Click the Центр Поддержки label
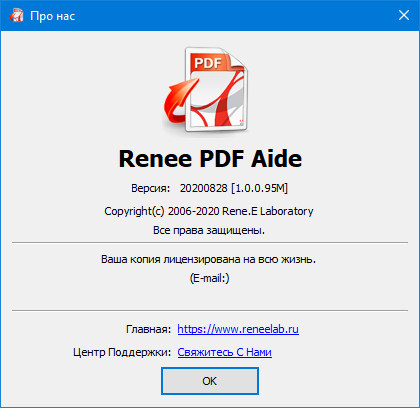 [122, 352]
